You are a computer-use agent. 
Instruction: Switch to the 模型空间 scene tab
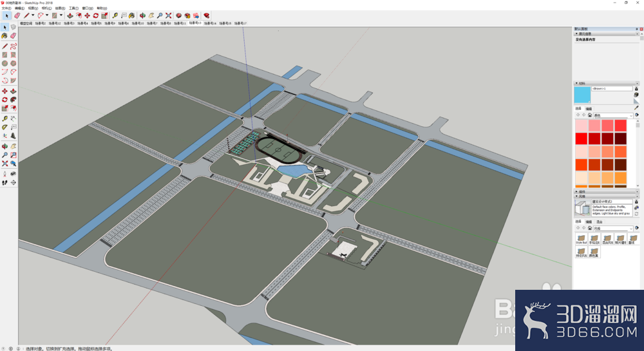click(26, 23)
